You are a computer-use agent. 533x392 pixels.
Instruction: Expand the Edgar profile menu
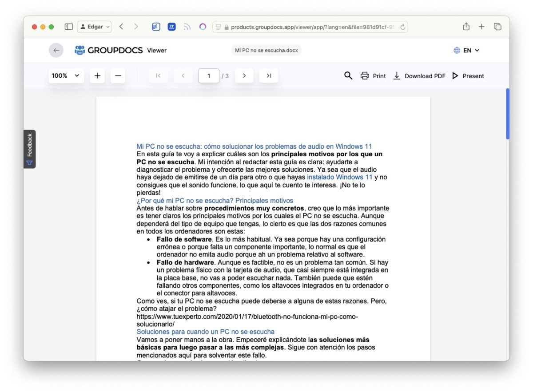pos(95,27)
